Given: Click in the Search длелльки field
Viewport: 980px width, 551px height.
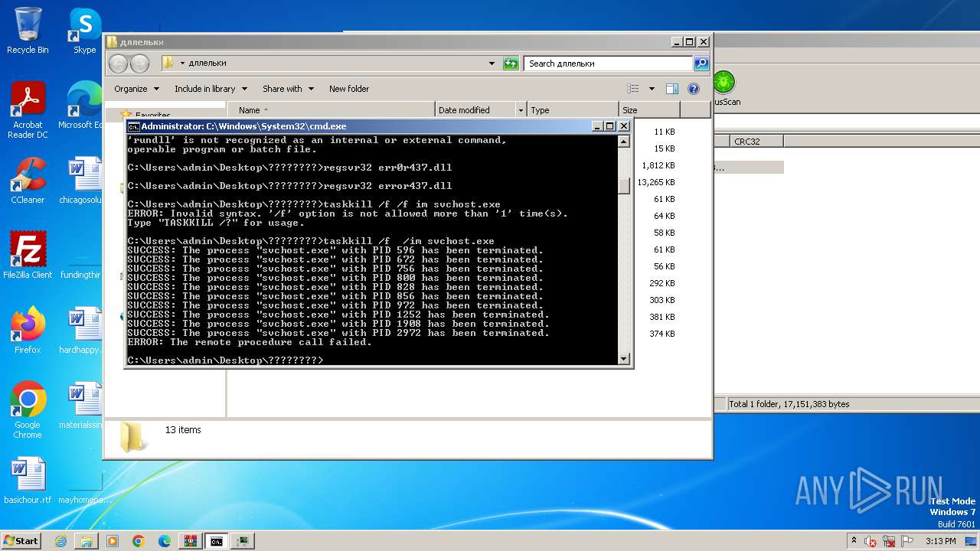Looking at the screenshot, I should (609, 64).
